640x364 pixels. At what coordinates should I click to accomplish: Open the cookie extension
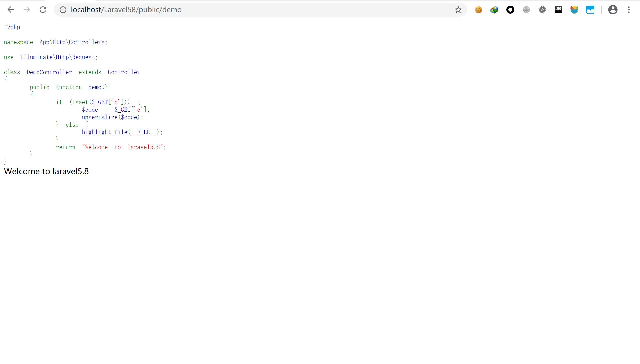click(478, 10)
